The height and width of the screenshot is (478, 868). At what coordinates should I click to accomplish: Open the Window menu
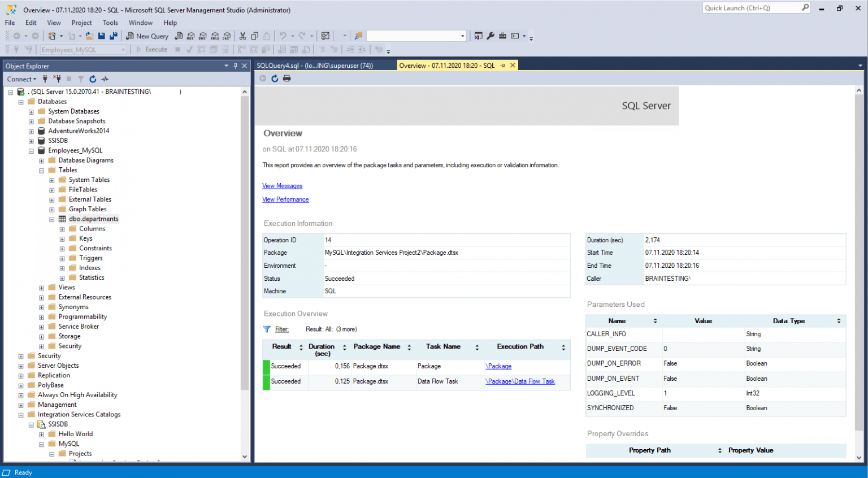point(141,23)
